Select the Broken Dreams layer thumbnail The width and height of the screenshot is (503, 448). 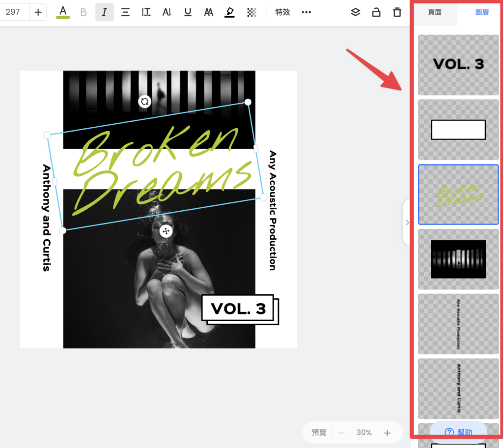point(458,195)
